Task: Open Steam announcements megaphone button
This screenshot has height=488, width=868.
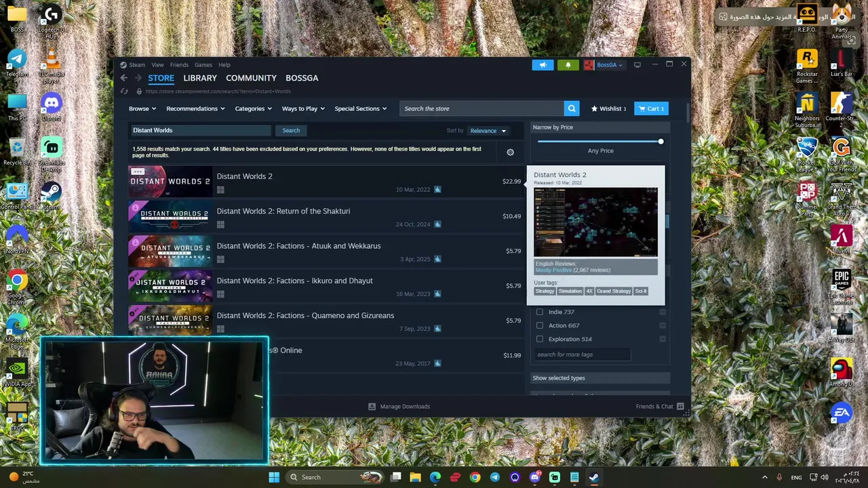Action: click(542, 65)
